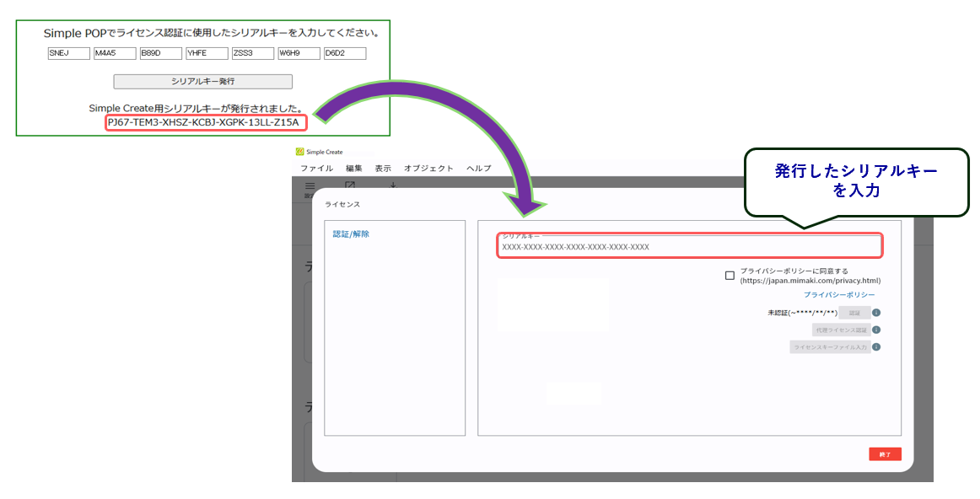The image size is (980, 499).
Task: Click the serial box containing SNEJ
Action: click(x=69, y=54)
